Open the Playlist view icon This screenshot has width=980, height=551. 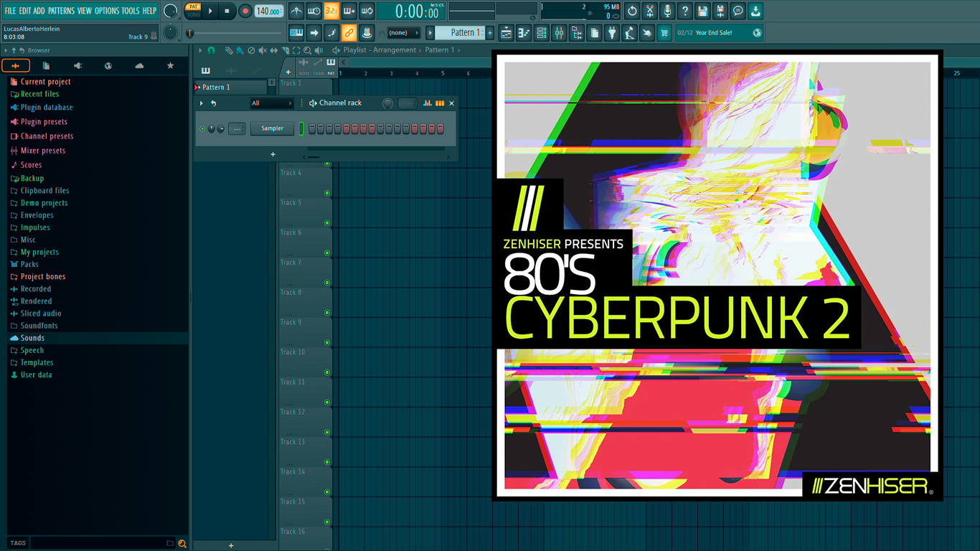(507, 32)
